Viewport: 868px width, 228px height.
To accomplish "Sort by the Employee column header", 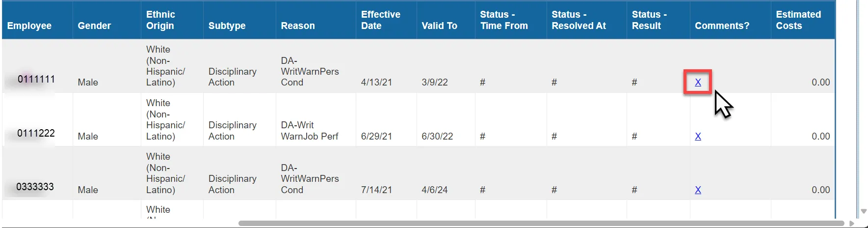I will (29, 26).
